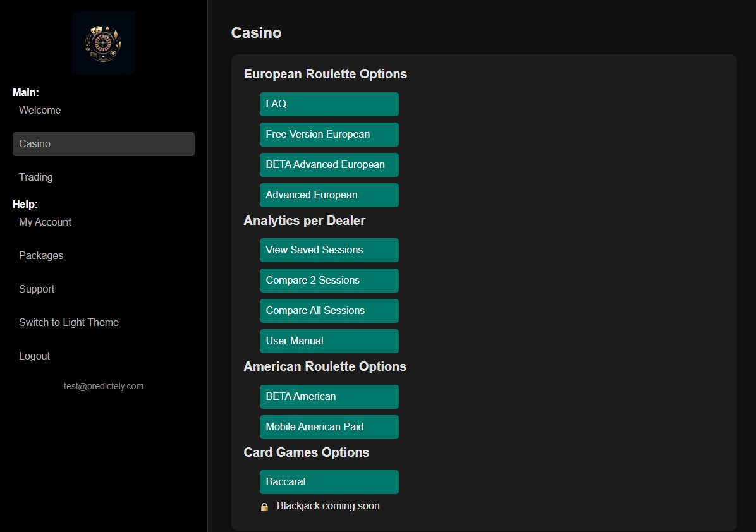Viewport: 756px width, 532px height.
Task: Open the User Manual
Action: (329, 341)
